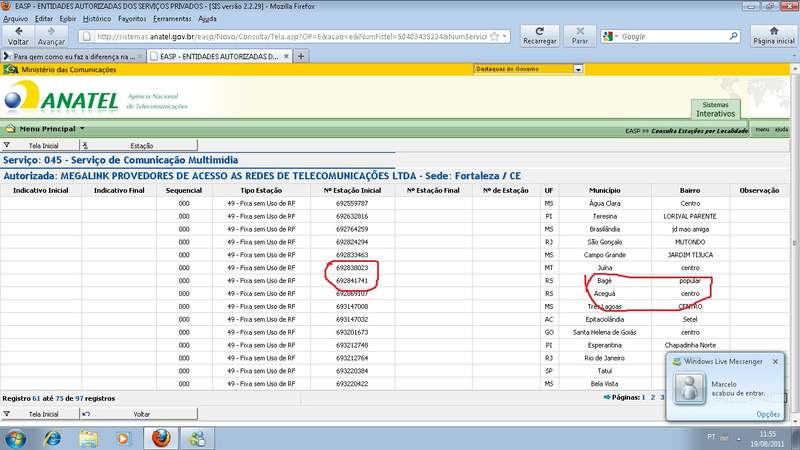Image resolution: width=800 pixels, height=450 pixels.
Task: Open Windows Start orb
Action: click(15, 439)
